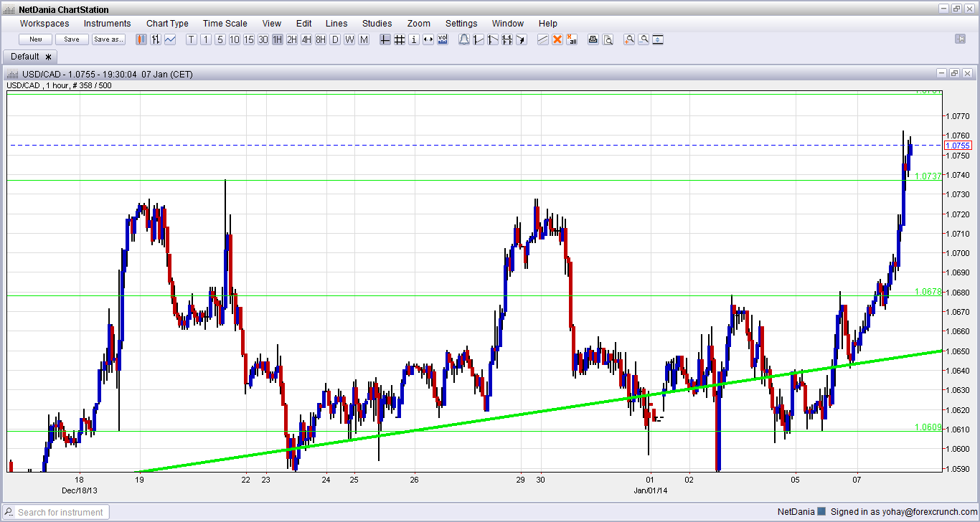
Task: Expand the Time Scale menu
Action: coord(225,24)
